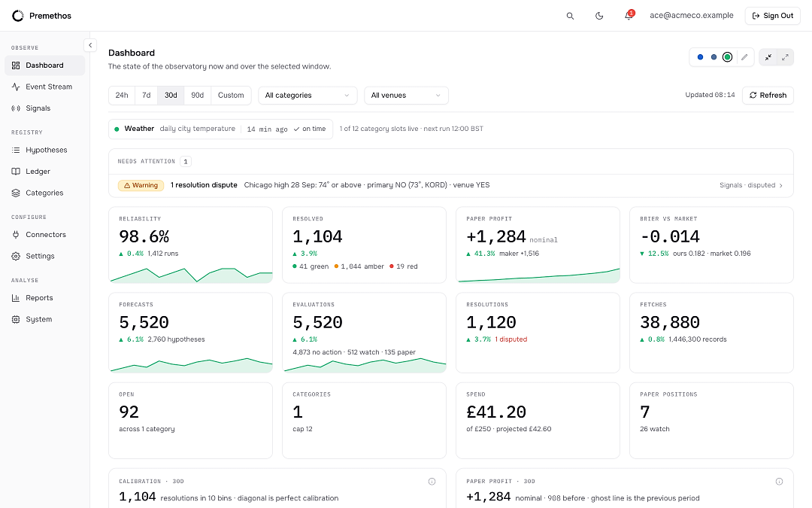Image resolution: width=812 pixels, height=508 pixels.
Task: Click the Event Stream pulse icon
Action: click(x=16, y=87)
